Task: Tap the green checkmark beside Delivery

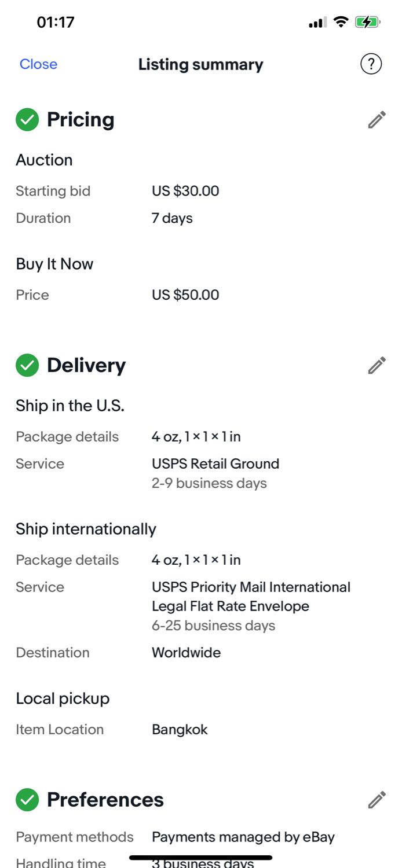Action: tap(27, 366)
